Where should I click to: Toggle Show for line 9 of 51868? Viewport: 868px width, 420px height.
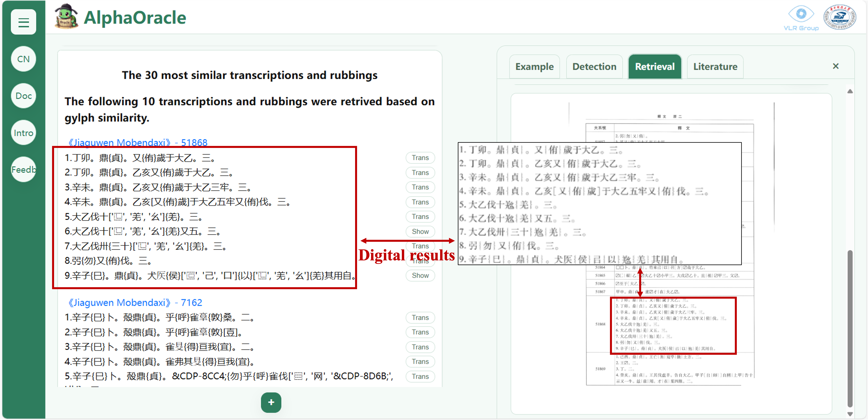(x=420, y=275)
